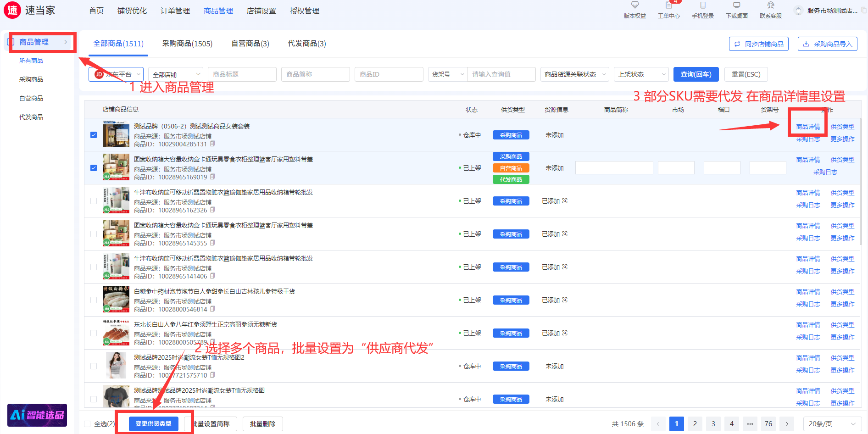Open the 联系客服 headset icon
Image resolution: width=868 pixels, height=434 pixels.
click(770, 6)
